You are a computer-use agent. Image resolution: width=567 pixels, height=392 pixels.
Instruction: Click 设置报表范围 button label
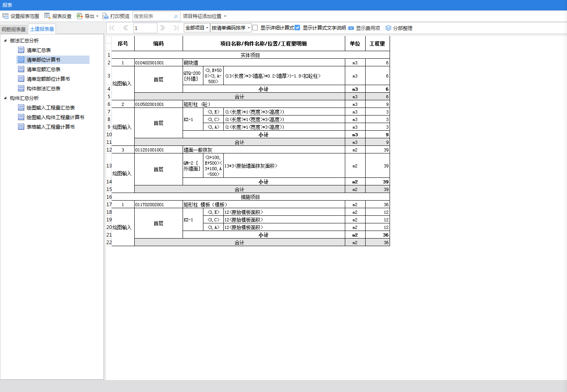click(x=25, y=16)
